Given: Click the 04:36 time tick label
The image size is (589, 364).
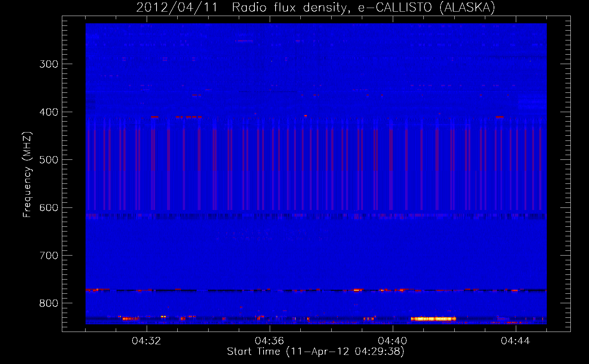Looking at the screenshot, I should tap(269, 341).
